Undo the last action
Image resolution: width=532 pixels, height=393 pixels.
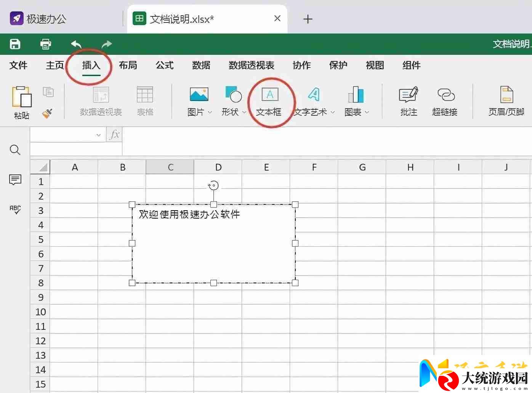pos(76,44)
